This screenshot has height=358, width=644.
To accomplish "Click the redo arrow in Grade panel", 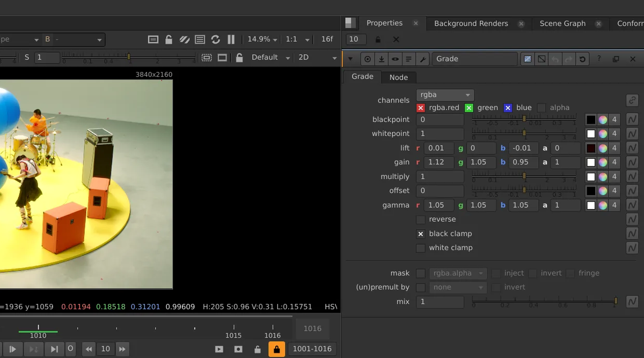I will pyautogui.click(x=569, y=59).
